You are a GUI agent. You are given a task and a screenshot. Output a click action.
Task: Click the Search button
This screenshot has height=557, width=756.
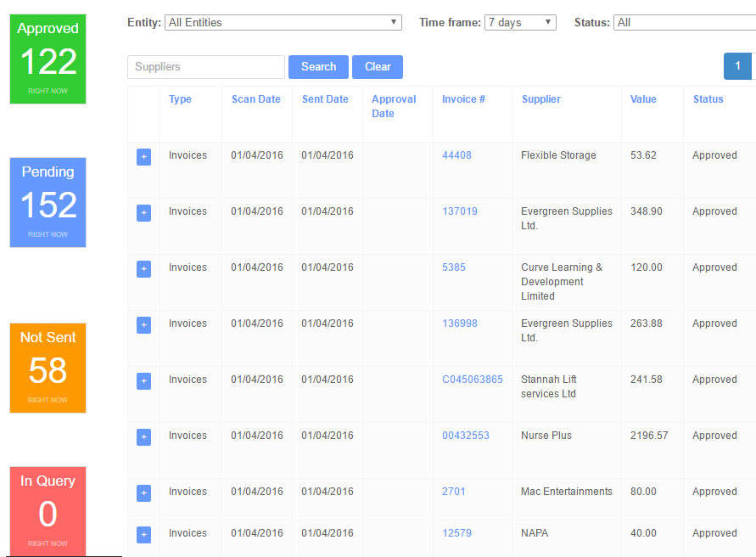(318, 66)
